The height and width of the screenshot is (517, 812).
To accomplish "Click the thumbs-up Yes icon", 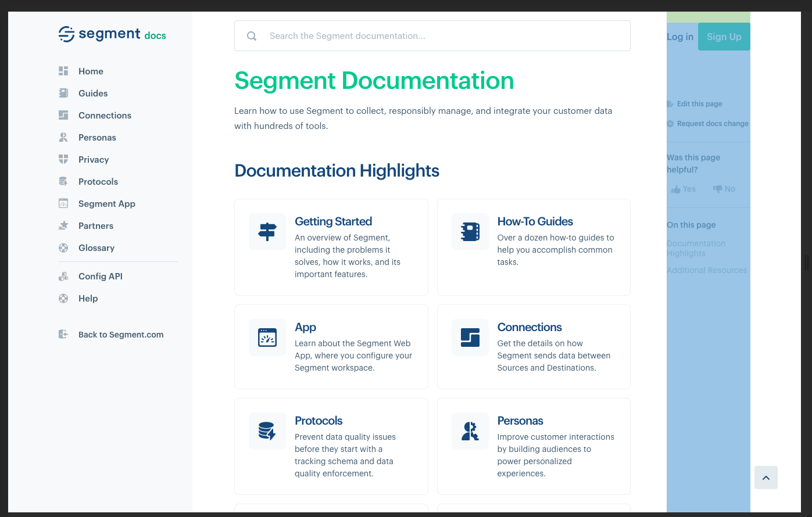I will pyautogui.click(x=675, y=189).
